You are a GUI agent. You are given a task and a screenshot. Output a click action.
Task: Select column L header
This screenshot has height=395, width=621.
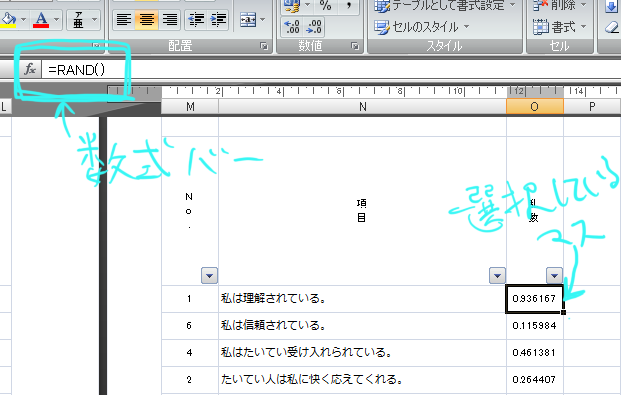(x=5, y=107)
